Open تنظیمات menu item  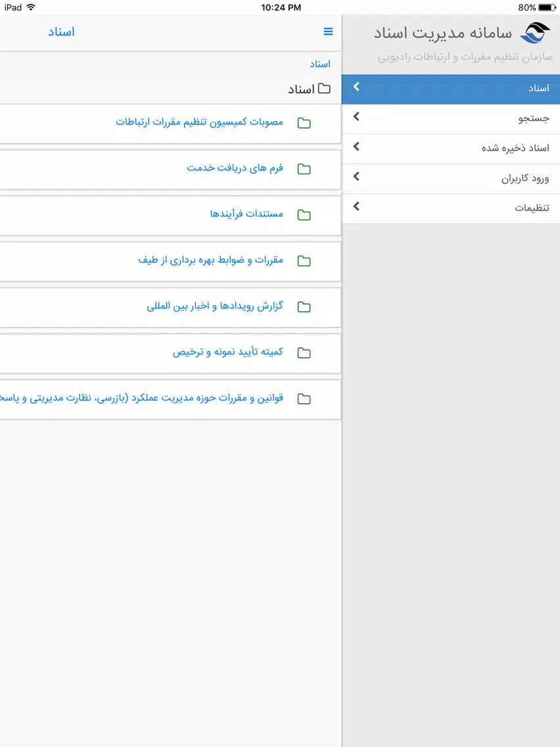tap(451, 208)
